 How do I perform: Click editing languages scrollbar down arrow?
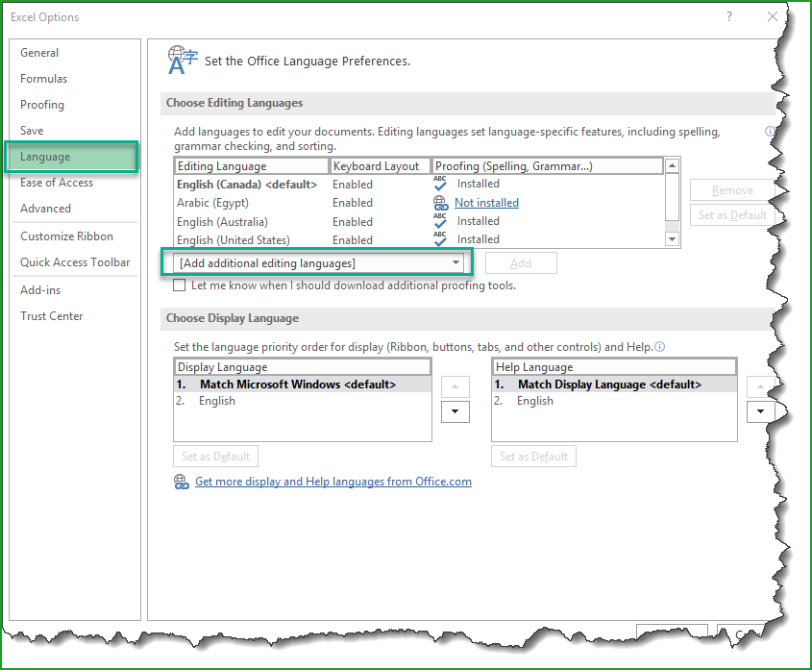coord(672,239)
